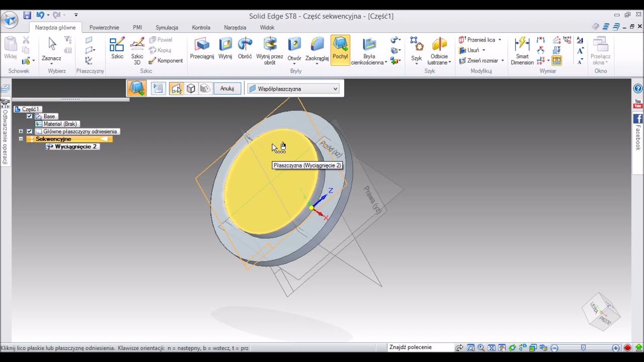Open the Szkic sketch tool

(x=117, y=49)
